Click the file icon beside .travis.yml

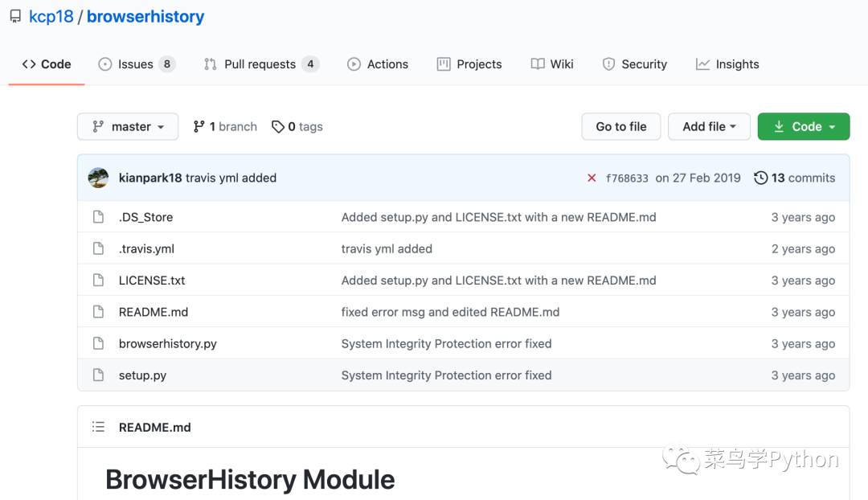coord(99,248)
